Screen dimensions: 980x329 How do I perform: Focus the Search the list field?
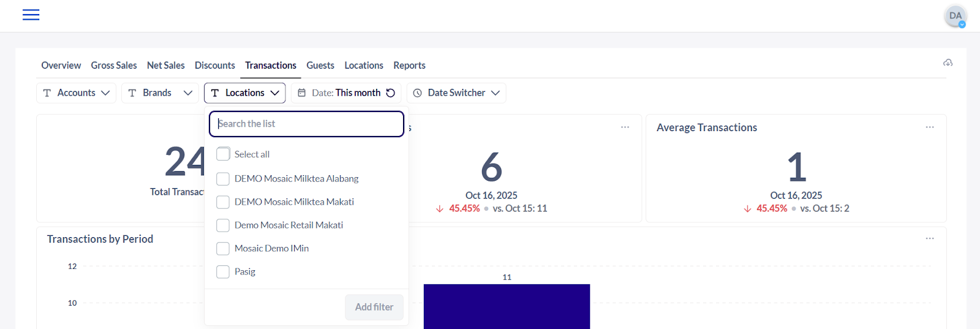coord(306,124)
